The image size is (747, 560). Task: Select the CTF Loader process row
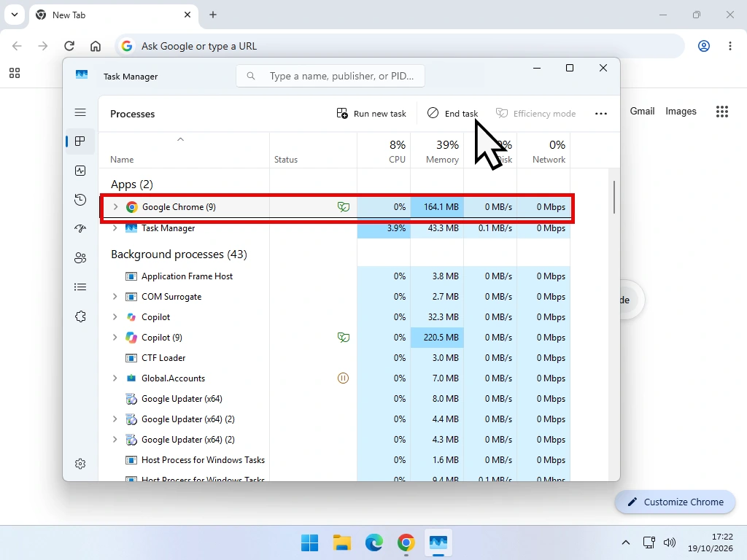tap(334, 358)
